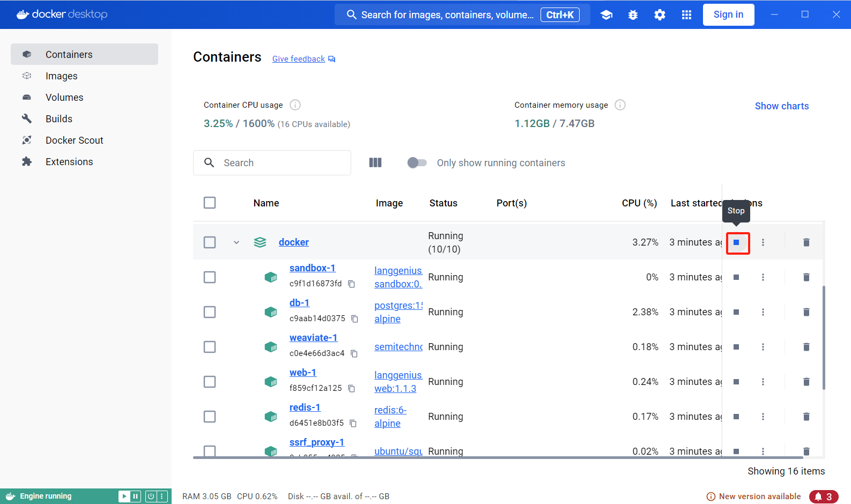Open more actions menu for web-1
This screenshot has width=851, height=504.
763,382
